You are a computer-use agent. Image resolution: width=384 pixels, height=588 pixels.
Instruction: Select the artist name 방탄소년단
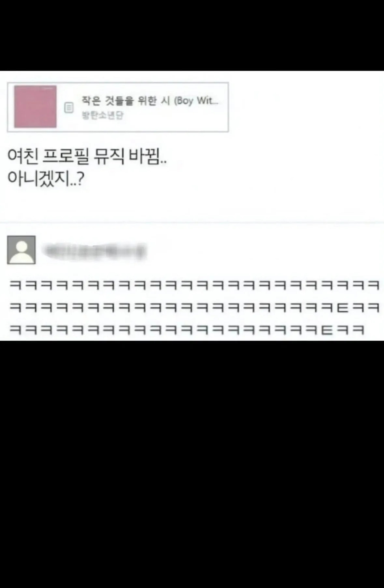102,116
